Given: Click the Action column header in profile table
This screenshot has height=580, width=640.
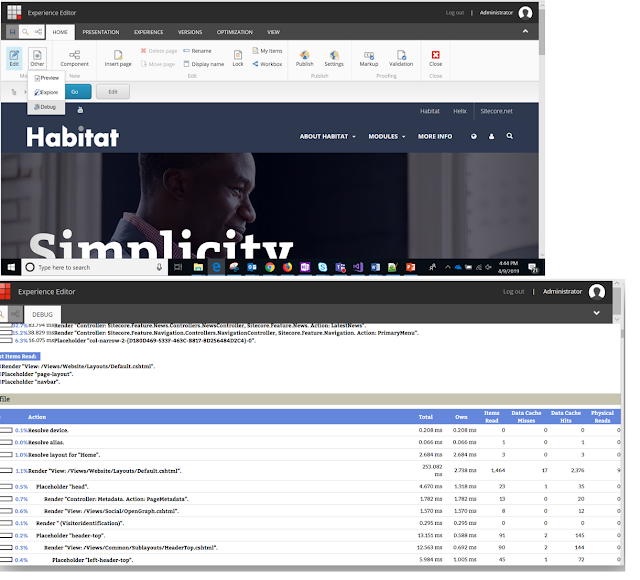Looking at the screenshot, I should 37,417.
